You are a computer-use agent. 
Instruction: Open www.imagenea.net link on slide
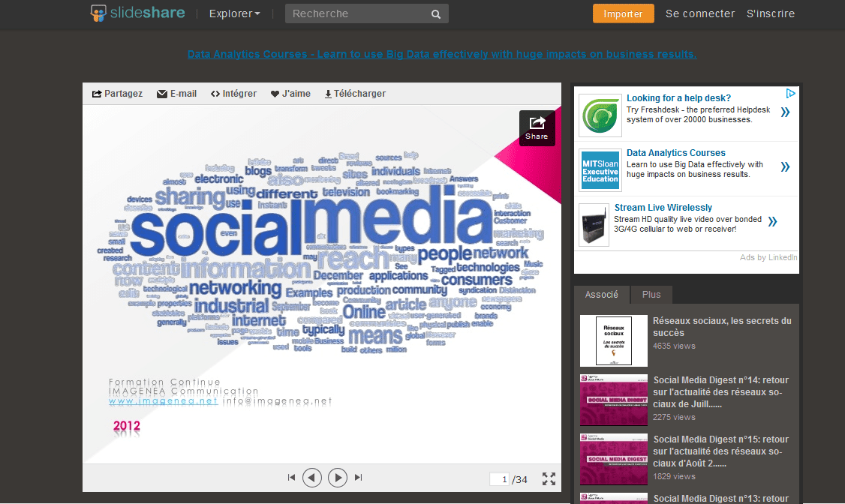[x=164, y=401]
